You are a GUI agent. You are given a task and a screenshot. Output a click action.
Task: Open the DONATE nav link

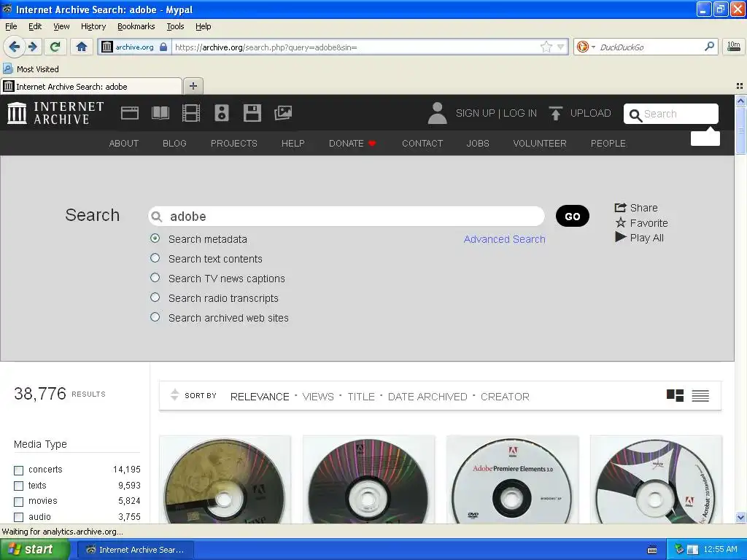point(352,144)
